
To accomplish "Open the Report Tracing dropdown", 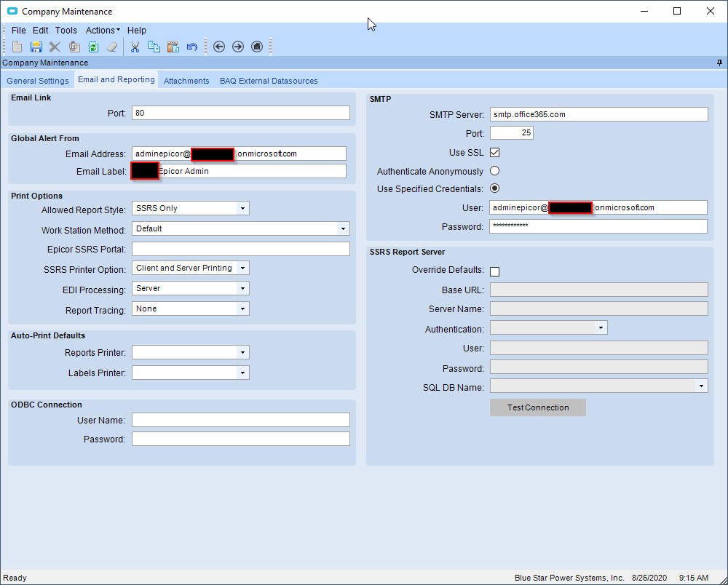I will (x=242, y=308).
